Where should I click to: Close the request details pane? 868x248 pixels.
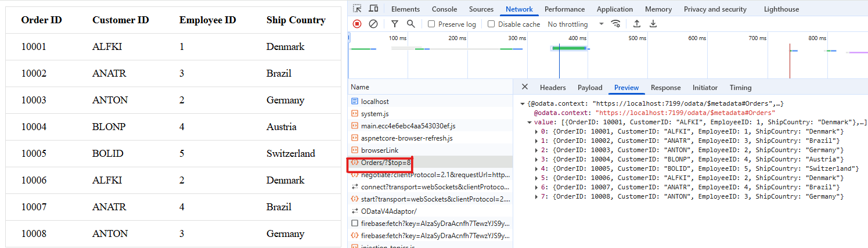[x=525, y=87]
